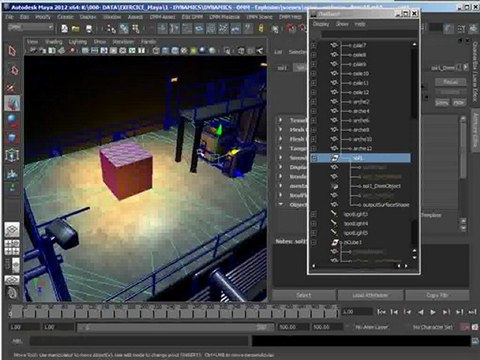Click the Outliner search text field
This screenshot has width=480, height=360.
(369, 34)
